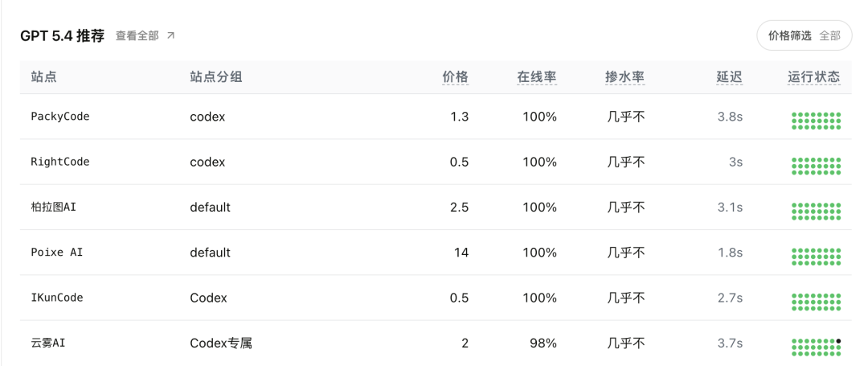Click the 掺水率 column header
868x366 pixels.
tap(624, 77)
